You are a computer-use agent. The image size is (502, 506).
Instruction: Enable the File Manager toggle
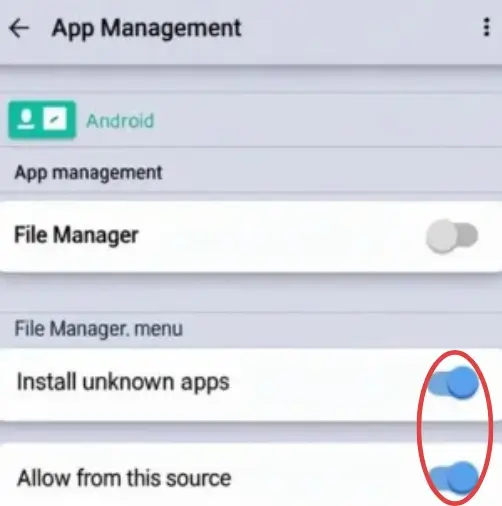(452, 236)
